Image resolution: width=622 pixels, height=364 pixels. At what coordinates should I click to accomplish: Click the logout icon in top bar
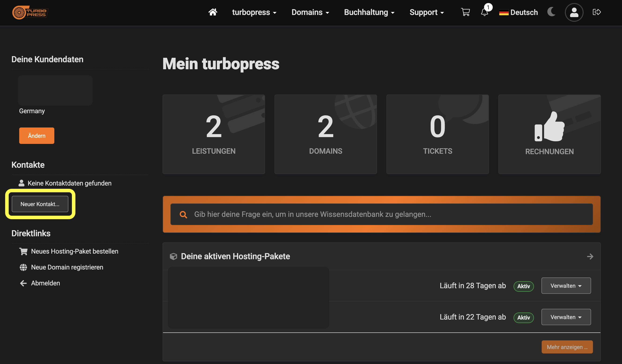point(596,12)
